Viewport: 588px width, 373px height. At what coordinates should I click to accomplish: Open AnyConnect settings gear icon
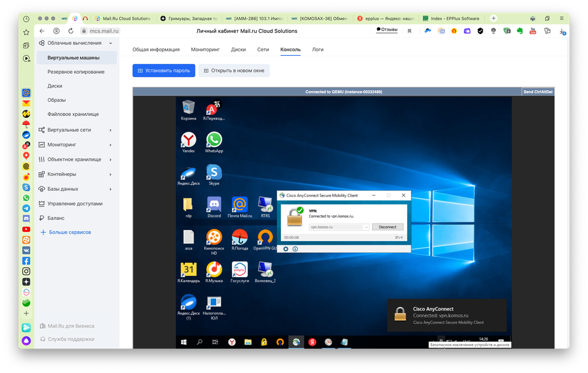point(285,249)
